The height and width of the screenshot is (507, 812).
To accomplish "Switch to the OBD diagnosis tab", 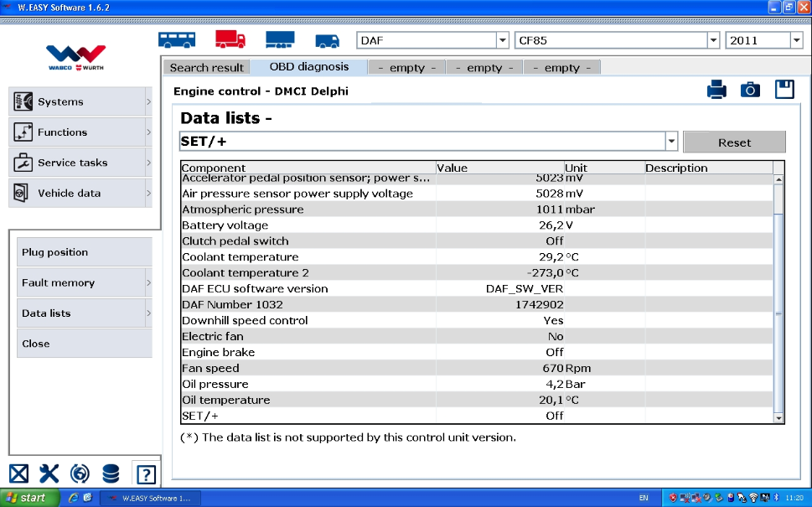I will (x=309, y=67).
